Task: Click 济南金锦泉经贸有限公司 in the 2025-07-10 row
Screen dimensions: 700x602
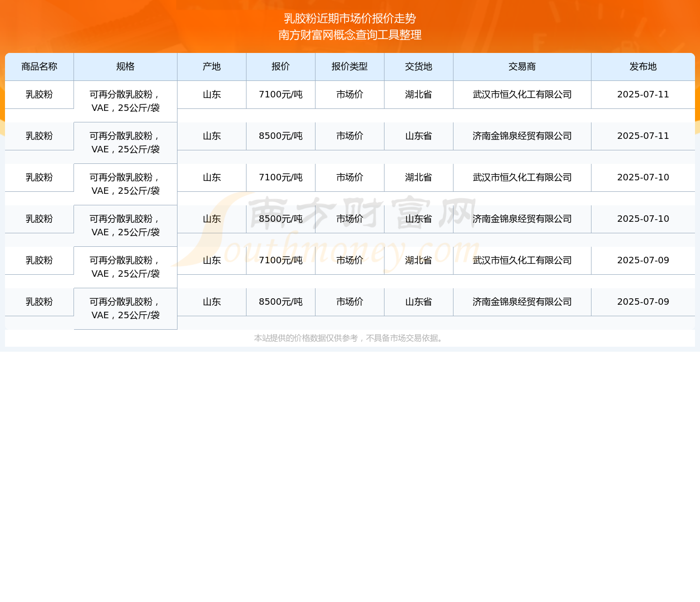Action: point(522,219)
